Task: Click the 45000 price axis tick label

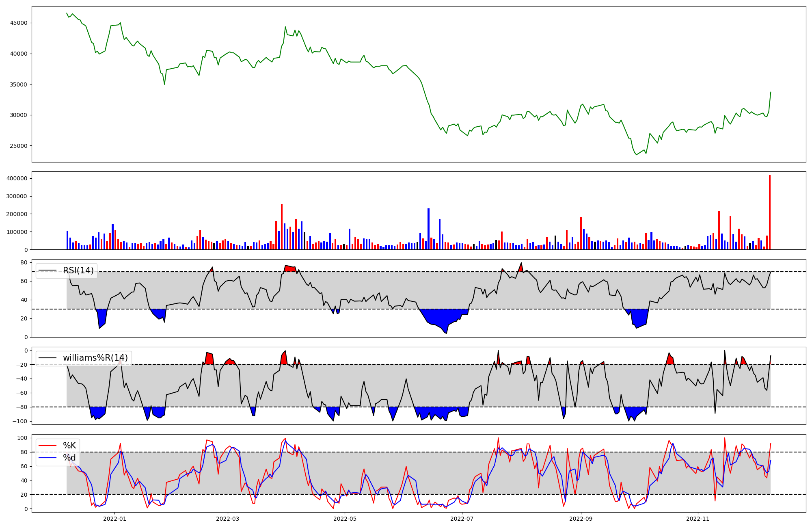Action: (x=19, y=23)
